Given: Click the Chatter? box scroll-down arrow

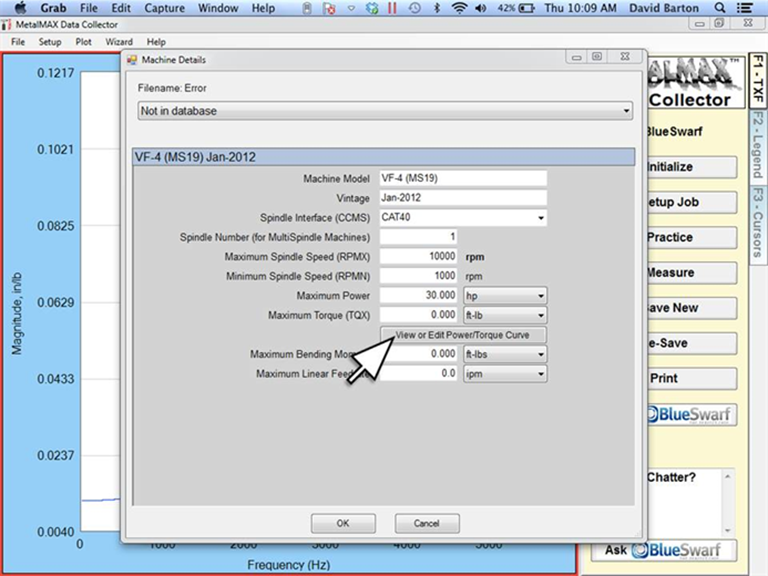Looking at the screenshot, I should 728,530.
